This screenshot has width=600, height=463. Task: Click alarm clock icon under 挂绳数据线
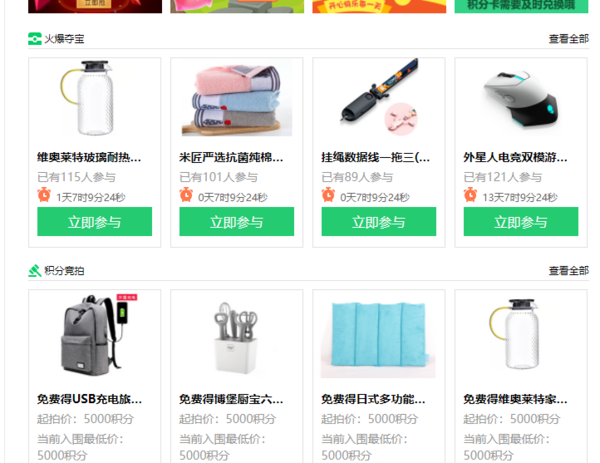(x=328, y=195)
